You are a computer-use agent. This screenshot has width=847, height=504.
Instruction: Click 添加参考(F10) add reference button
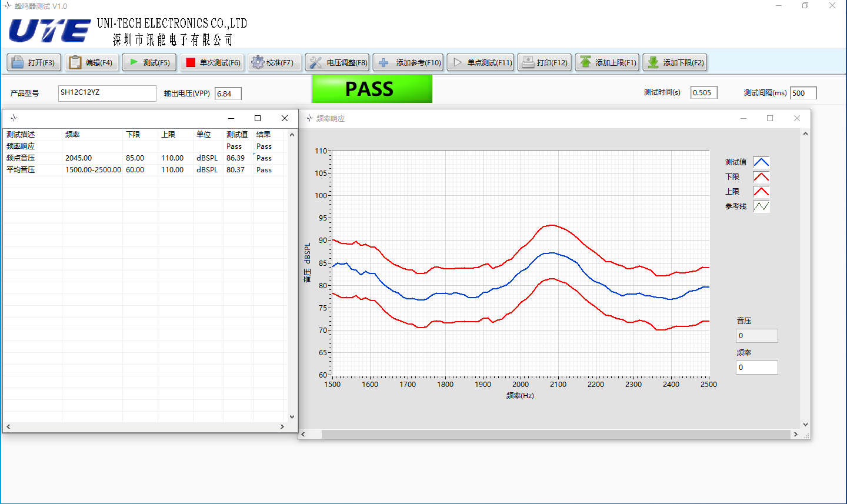click(408, 62)
